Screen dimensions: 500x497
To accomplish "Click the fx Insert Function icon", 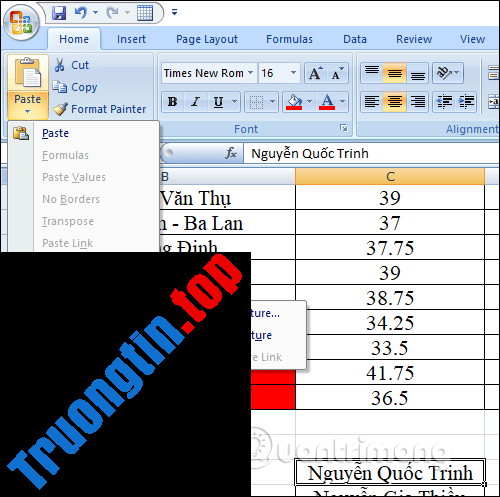I will (x=231, y=153).
